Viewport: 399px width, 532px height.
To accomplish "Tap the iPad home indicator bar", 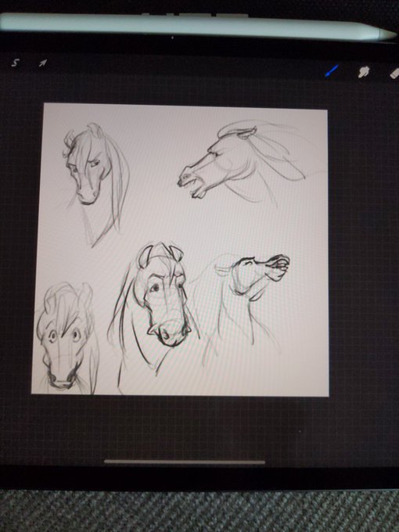I will pos(184,462).
